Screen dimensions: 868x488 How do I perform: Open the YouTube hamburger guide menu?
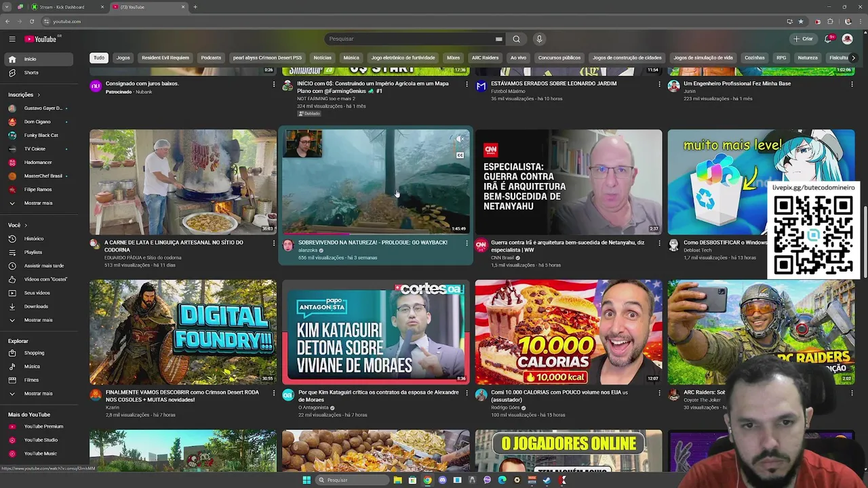(x=12, y=39)
